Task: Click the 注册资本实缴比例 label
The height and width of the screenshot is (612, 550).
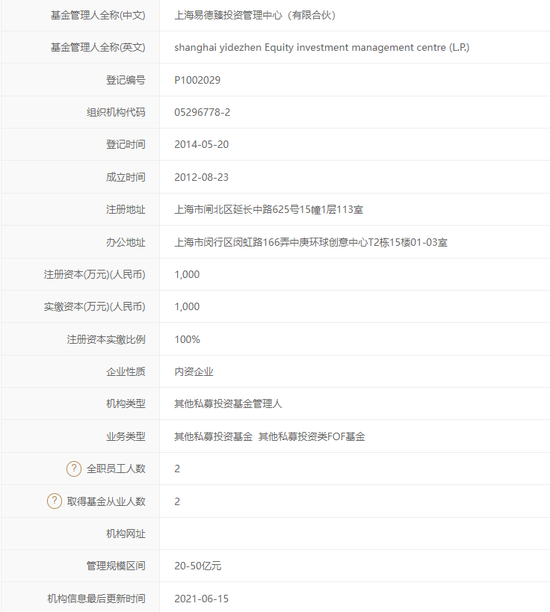Action: (106, 339)
